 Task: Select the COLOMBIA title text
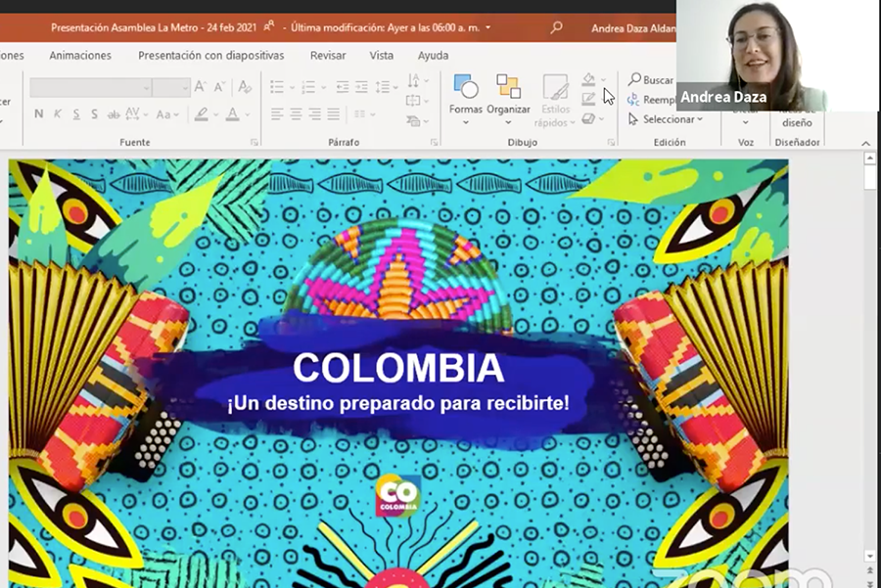tap(398, 369)
